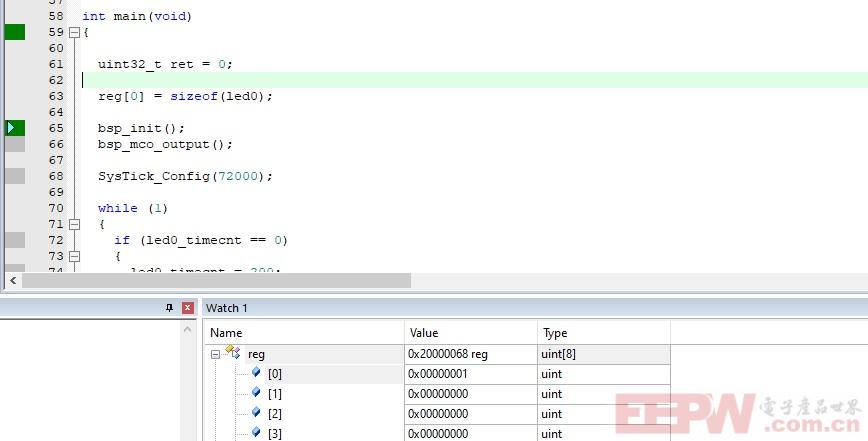Click the member icon next to [3]
The image size is (868, 441).
(256, 433)
